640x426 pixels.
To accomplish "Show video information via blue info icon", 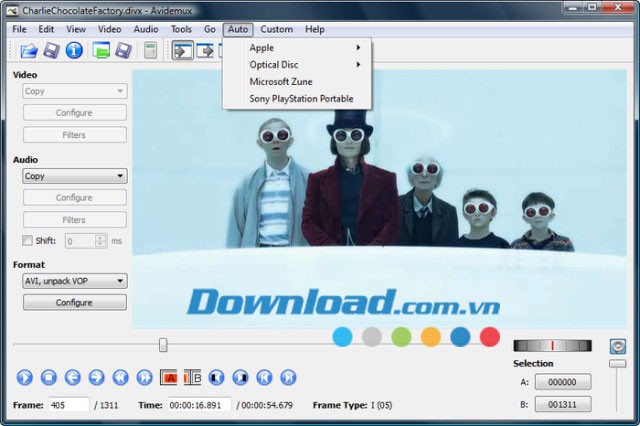I will click(x=74, y=51).
